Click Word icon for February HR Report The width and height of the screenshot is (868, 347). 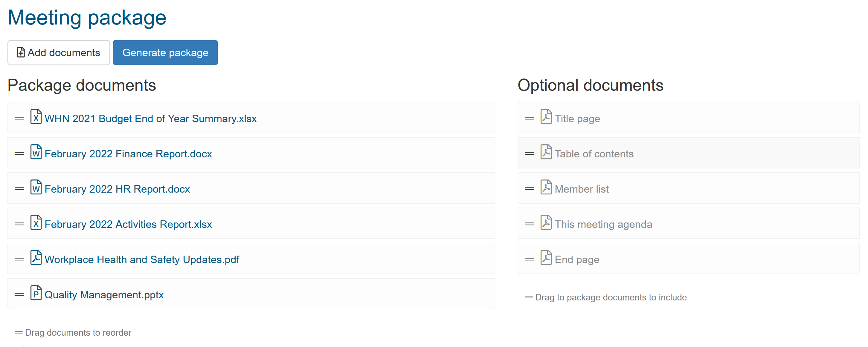coord(36,188)
